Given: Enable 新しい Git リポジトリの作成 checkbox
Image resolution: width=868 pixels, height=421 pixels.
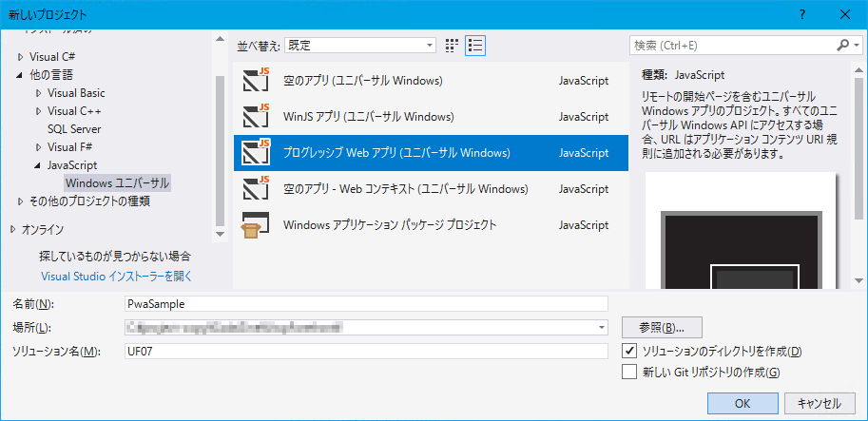Looking at the screenshot, I should pos(629,372).
